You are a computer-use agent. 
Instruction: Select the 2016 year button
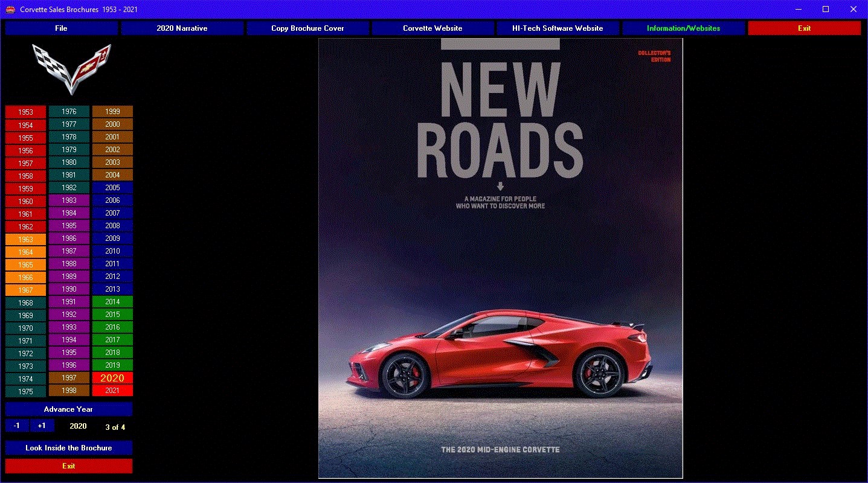click(x=112, y=327)
